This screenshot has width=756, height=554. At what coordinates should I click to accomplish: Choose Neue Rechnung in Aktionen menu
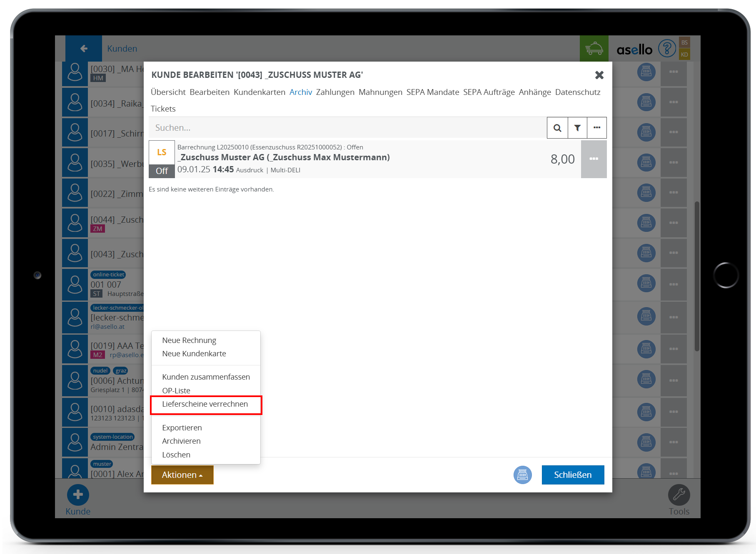tap(189, 340)
